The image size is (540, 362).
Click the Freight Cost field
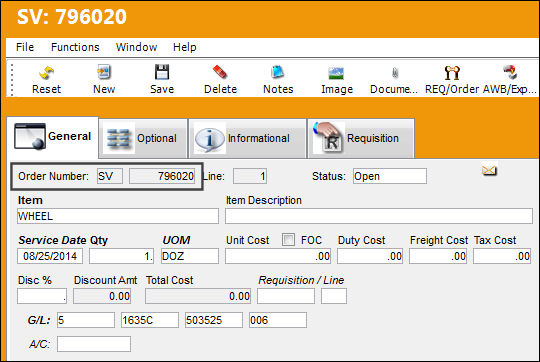point(438,256)
